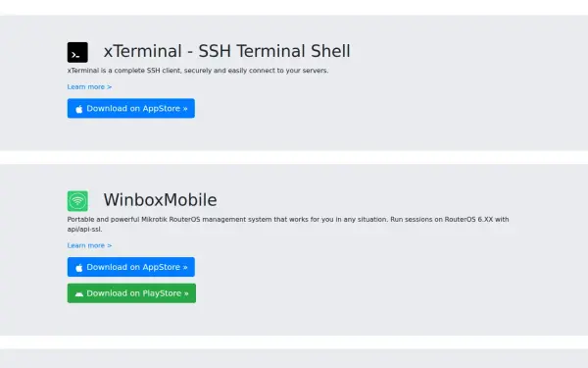This screenshot has width=588, height=368.
Task: Click the black xTerminal terminal app icon
Action: click(x=77, y=52)
